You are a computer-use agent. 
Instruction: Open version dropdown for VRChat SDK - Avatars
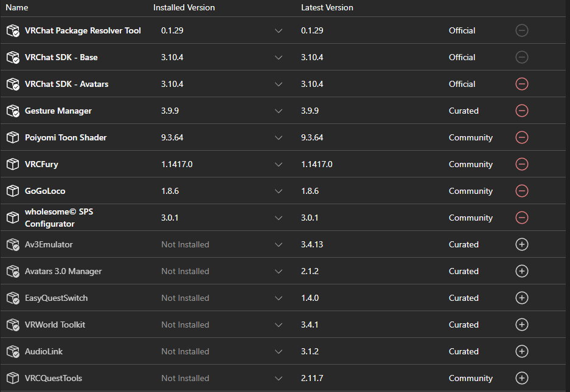(279, 84)
